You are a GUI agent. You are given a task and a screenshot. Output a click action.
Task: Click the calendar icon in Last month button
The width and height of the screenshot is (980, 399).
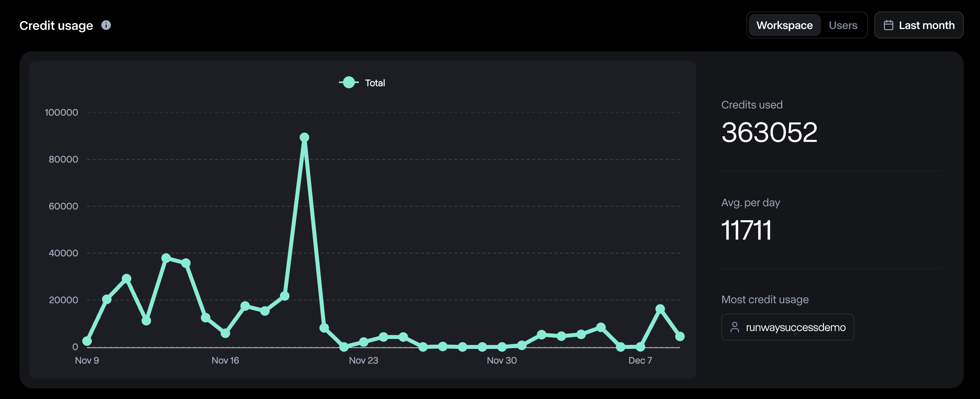pyautogui.click(x=888, y=25)
